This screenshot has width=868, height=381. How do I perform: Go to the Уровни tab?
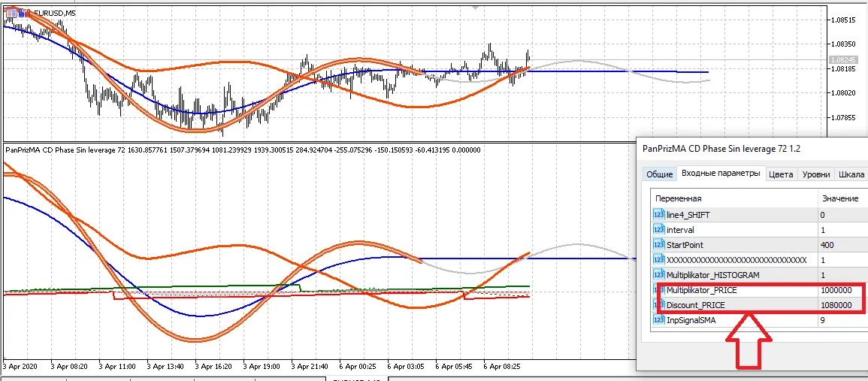point(815,174)
